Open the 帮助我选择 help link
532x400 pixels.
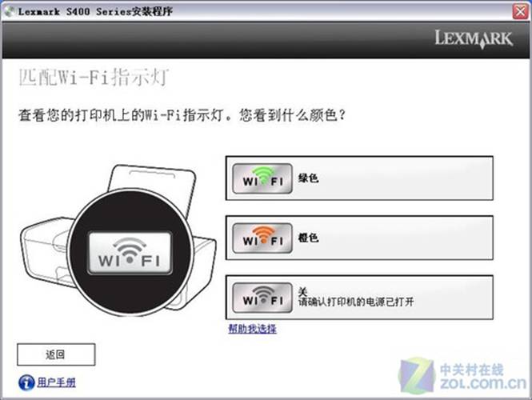(253, 329)
